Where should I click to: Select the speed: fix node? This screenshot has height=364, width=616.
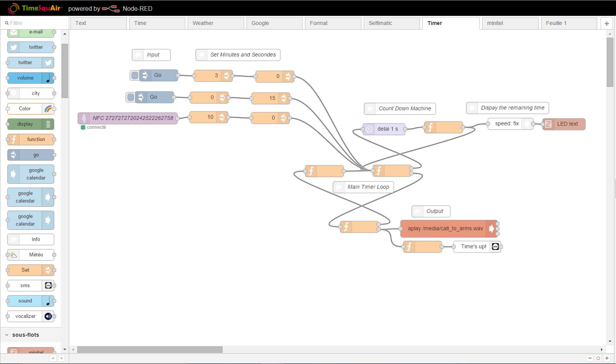510,124
